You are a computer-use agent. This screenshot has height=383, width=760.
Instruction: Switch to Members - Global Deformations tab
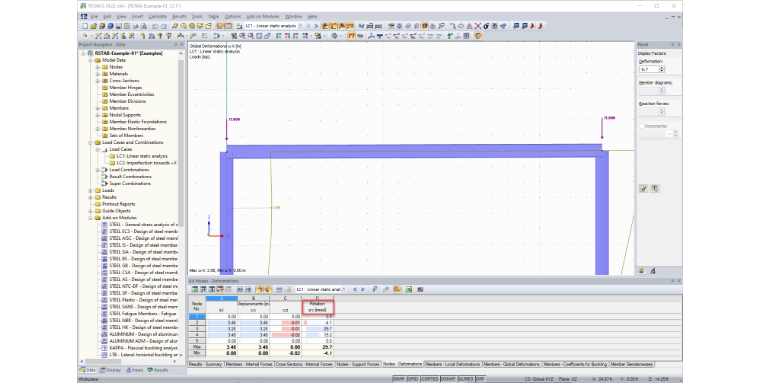point(511,364)
